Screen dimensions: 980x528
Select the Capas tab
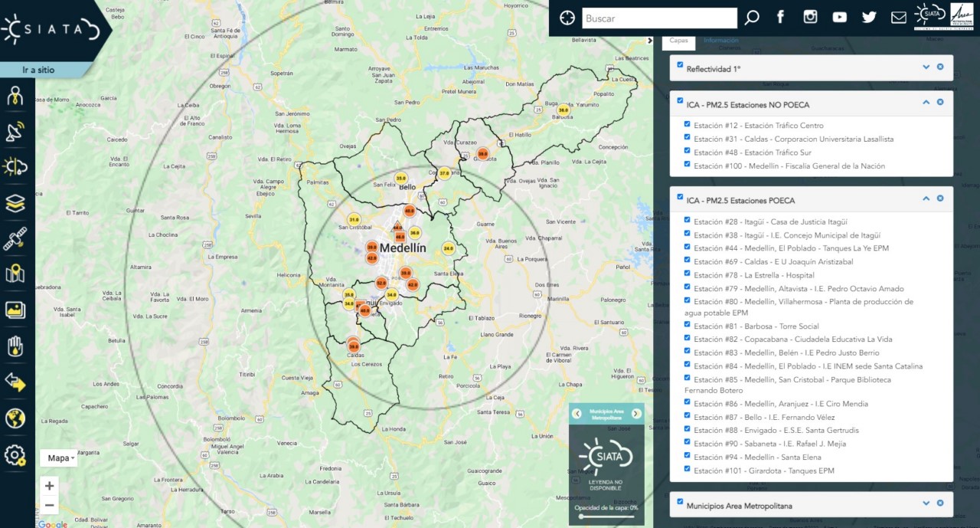tap(678, 41)
